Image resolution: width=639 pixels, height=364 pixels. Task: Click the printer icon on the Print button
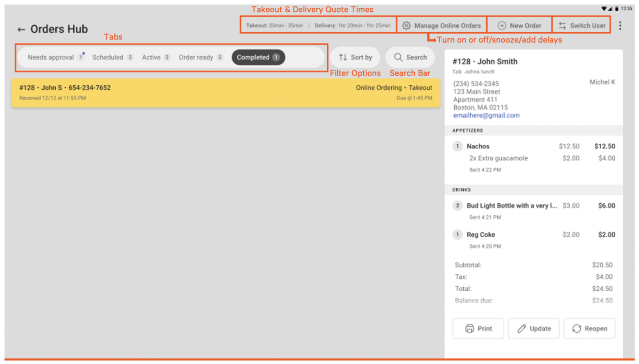(469, 328)
